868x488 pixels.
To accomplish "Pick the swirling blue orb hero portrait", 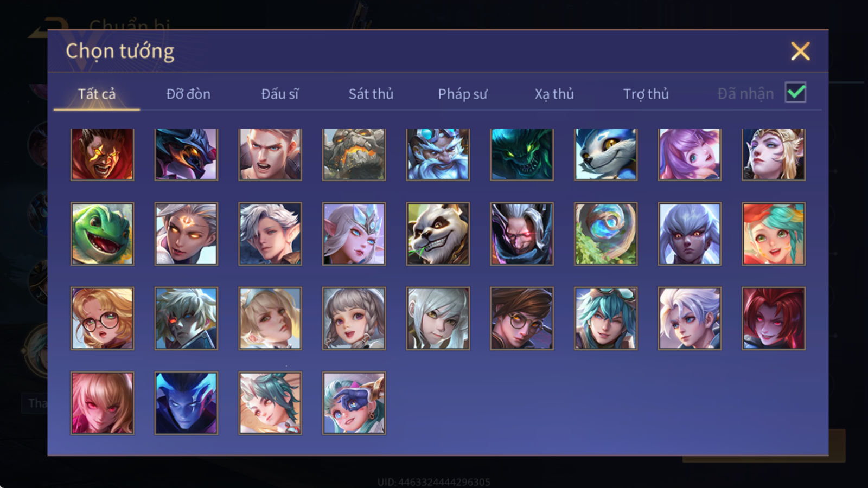I will 605,234.
